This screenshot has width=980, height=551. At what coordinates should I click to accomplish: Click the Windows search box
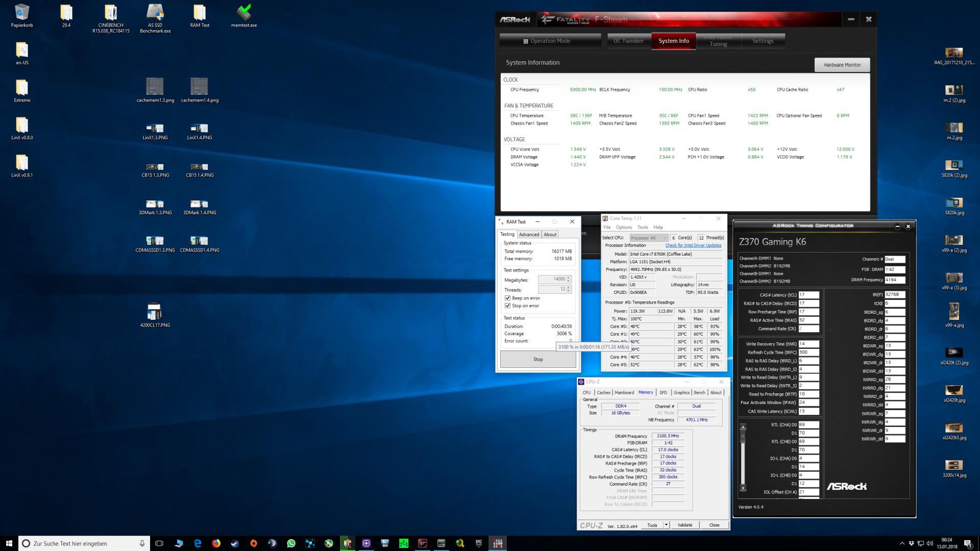[x=84, y=543]
